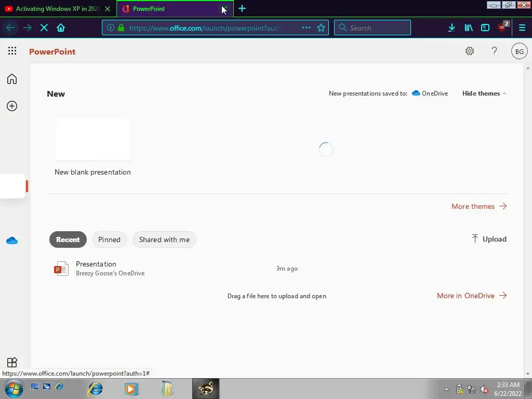Image resolution: width=532 pixels, height=399 pixels.
Task: Close the Activating Windows XP tab
Action: pyautogui.click(x=108, y=9)
